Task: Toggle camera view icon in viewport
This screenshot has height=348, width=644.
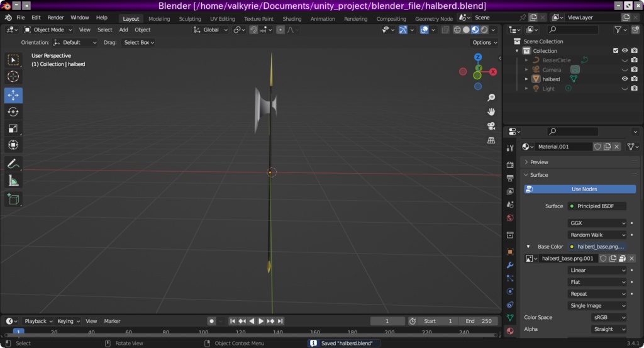Action: pyautogui.click(x=491, y=126)
